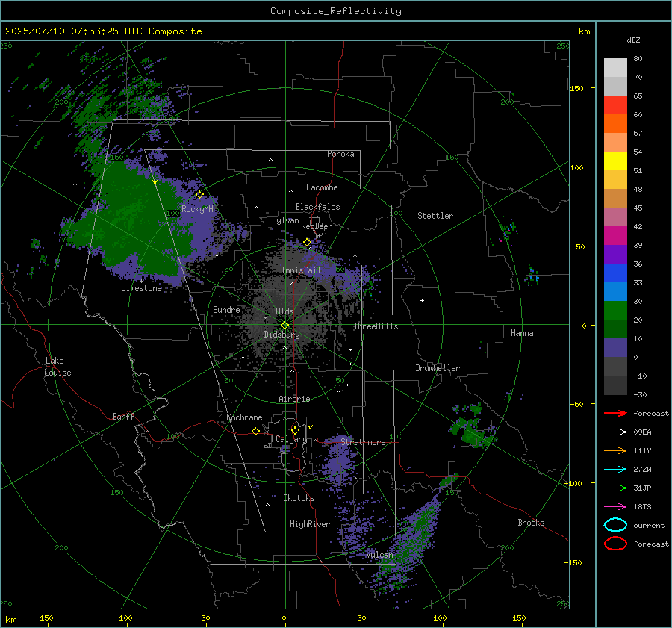
Task: Click the yellow radar-center diamond near Didsbury
Action: (284, 326)
